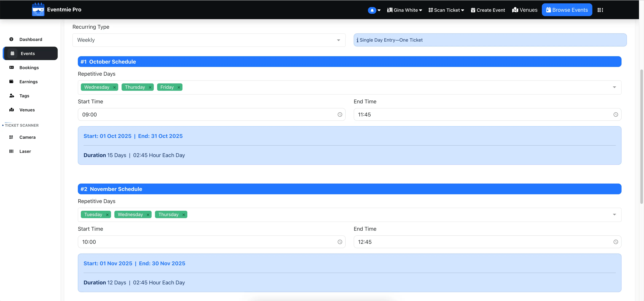Expand October Repetitive Days dropdown arrow

614,87
